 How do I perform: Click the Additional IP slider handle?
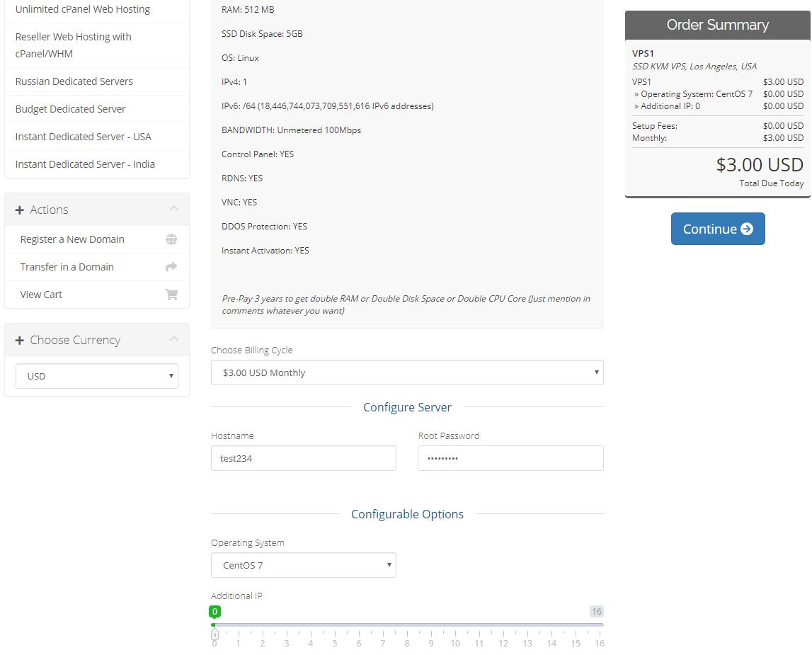tap(215, 634)
